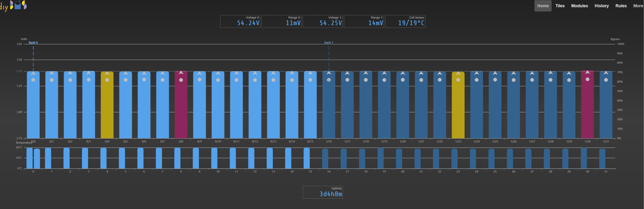The height and width of the screenshot is (209, 644).
Task: Click the Uptime status box
Action: [x=322, y=192]
